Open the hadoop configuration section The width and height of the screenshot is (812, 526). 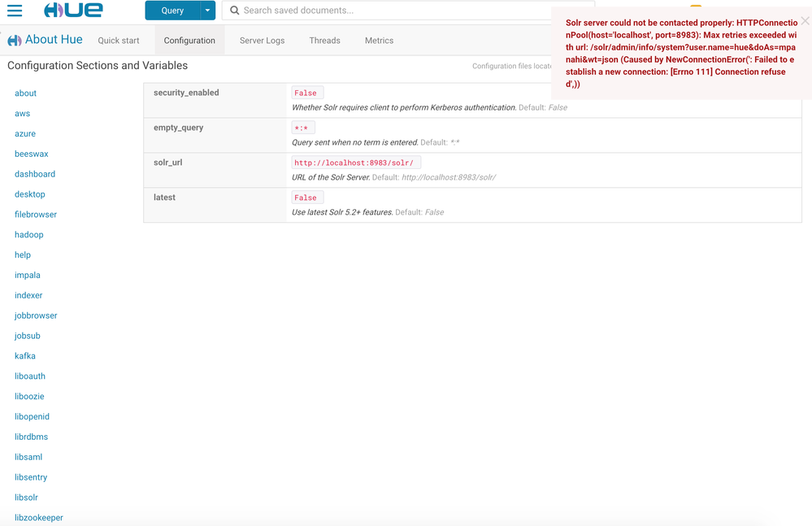[28, 234]
